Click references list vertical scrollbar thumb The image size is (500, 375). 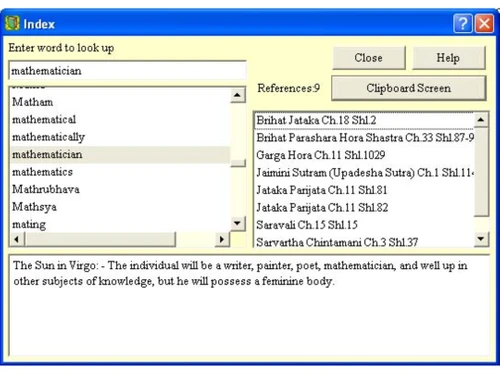point(481,172)
